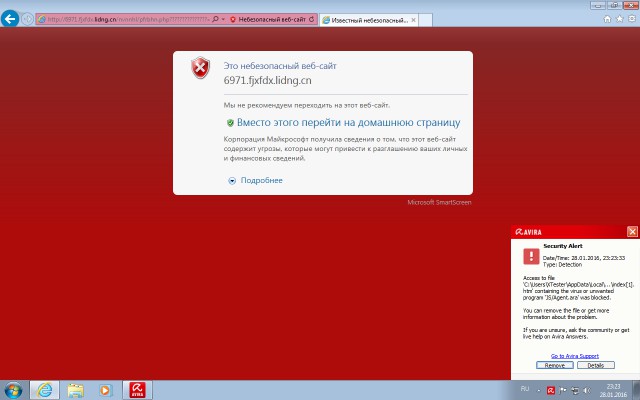Screen dimensions: 640x400
Task: Open the address bar autocomplete dropdown arrow
Action: point(223,19)
